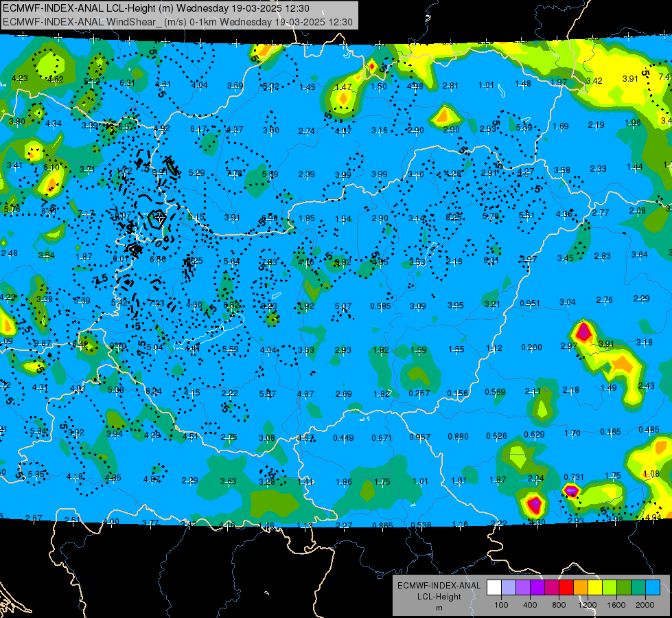Click ECMWF-INDEX-ANAL text in the legend box
The height and width of the screenshot is (618, 672).
pyautogui.click(x=439, y=586)
